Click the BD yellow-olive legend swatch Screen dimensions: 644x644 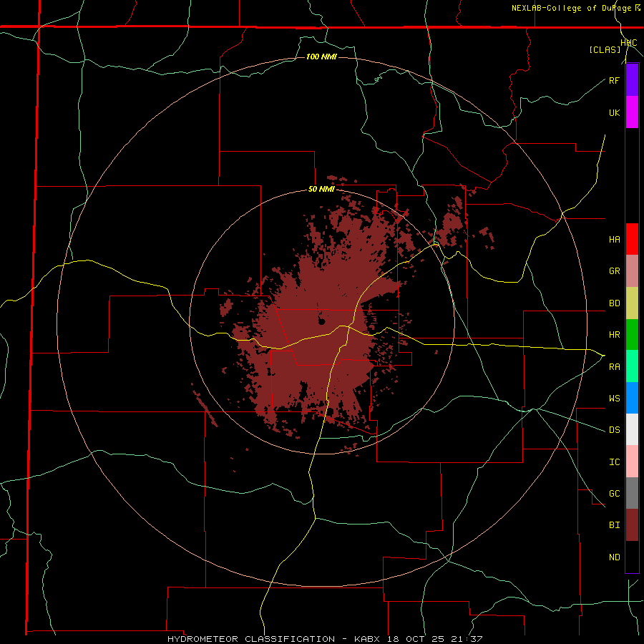[632, 303]
